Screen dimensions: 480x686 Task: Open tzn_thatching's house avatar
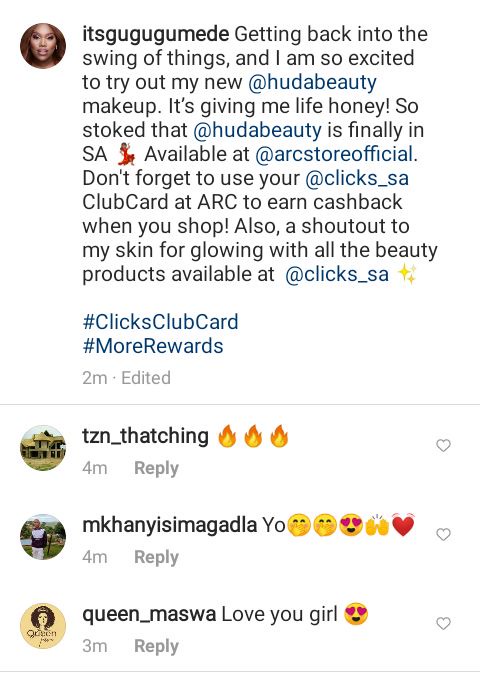(x=43, y=448)
